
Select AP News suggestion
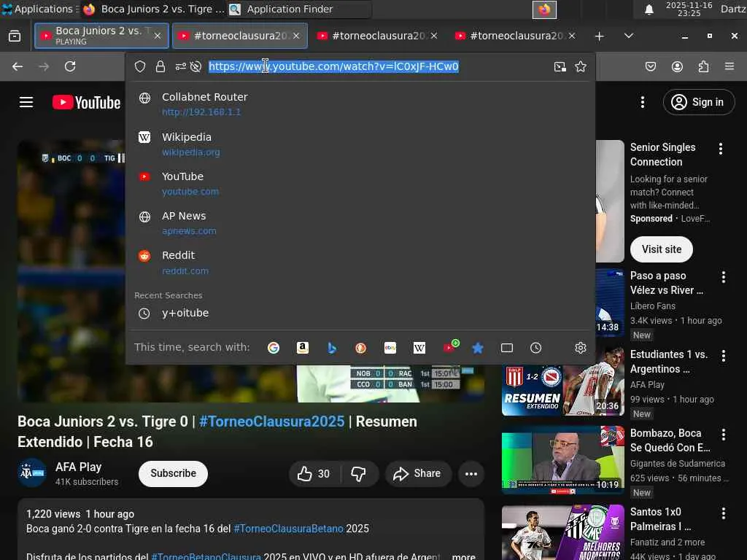tap(360, 223)
